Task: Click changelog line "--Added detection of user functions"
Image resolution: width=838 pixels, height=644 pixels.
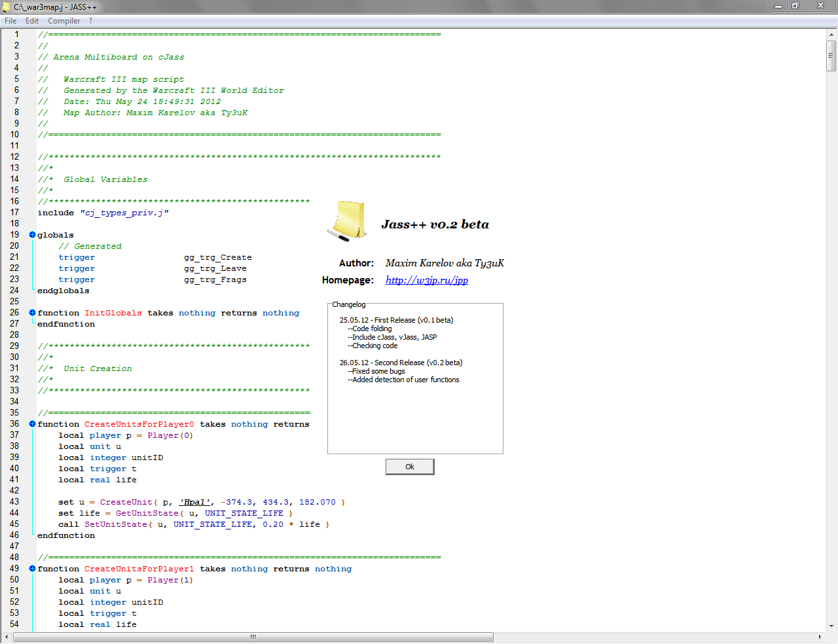Action: (x=403, y=380)
